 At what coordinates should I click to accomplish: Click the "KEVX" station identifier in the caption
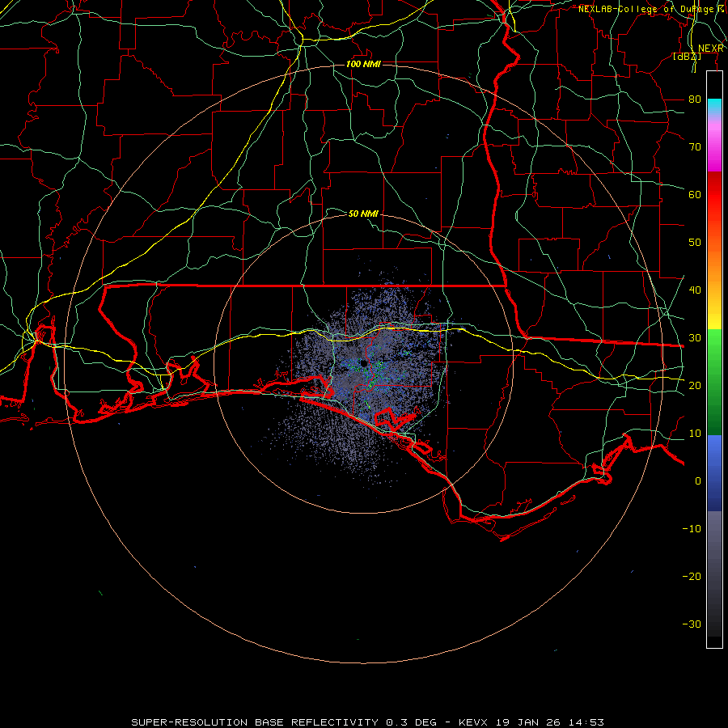point(474,722)
